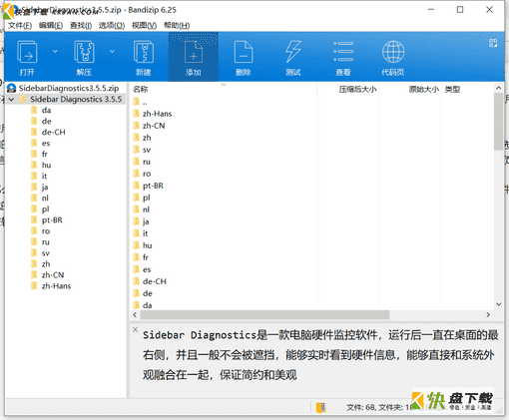Click the archive icon in status bar
509x420 pixels.
coord(321,407)
